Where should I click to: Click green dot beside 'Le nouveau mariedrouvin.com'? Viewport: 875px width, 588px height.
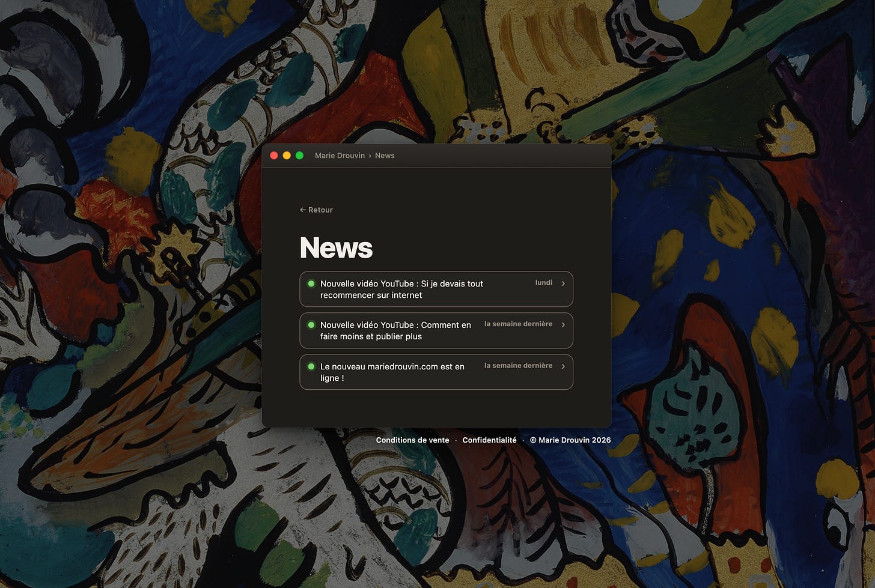[311, 366]
